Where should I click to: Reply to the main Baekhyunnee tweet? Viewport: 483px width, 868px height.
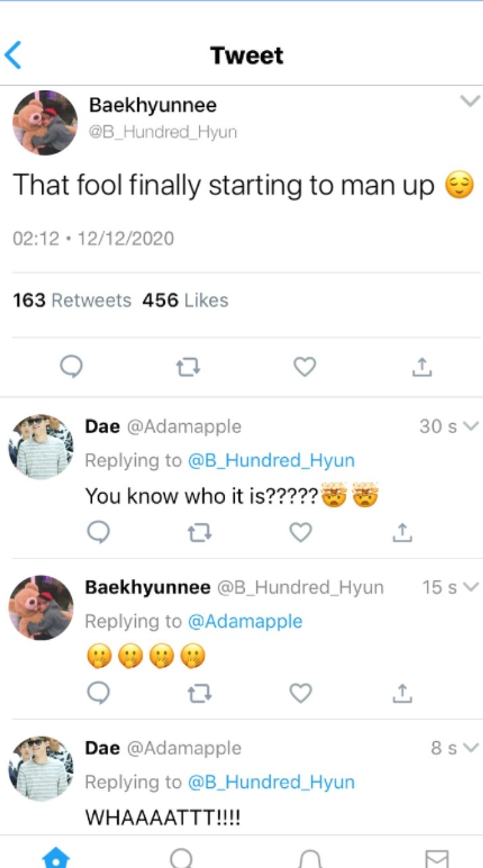[x=71, y=367]
